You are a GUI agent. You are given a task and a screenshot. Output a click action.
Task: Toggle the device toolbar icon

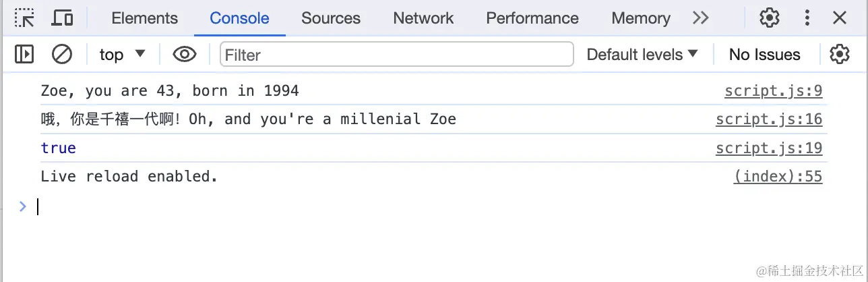(62, 18)
